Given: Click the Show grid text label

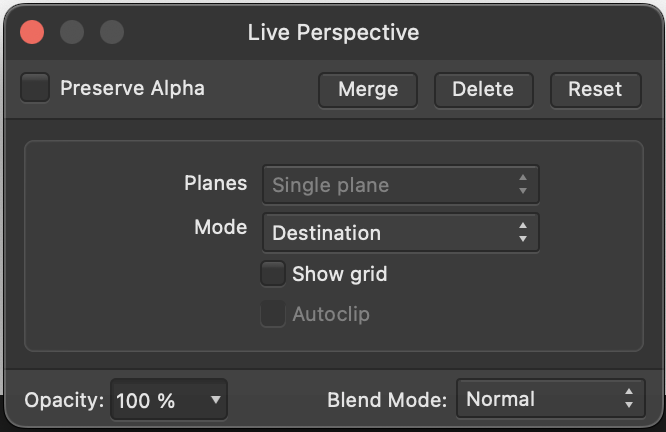Looking at the screenshot, I should pyautogui.click(x=340, y=274).
